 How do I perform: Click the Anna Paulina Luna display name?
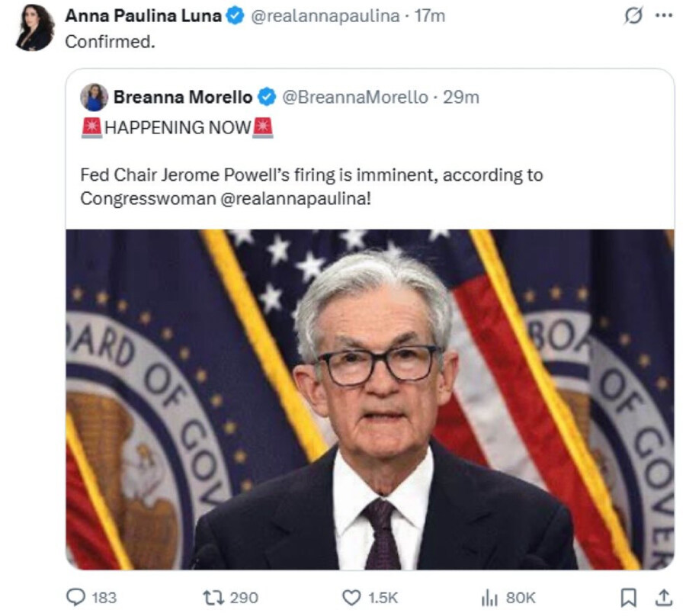point(143,16)
